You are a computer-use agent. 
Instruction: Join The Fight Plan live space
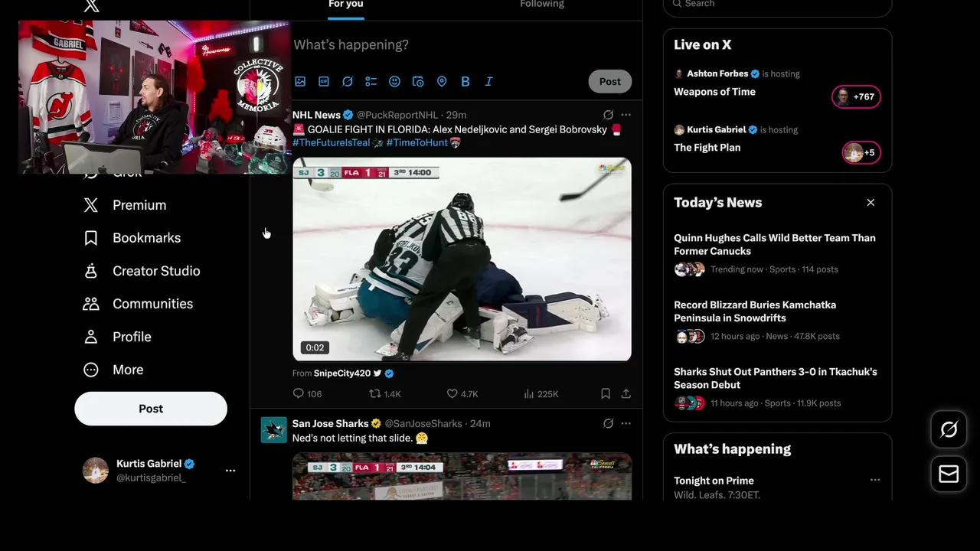(707, 148)
